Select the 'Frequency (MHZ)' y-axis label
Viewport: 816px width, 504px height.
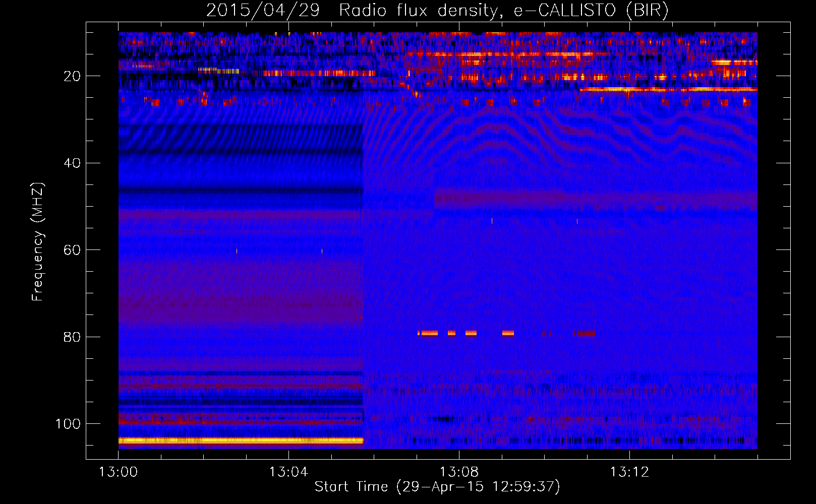[38, 241]
